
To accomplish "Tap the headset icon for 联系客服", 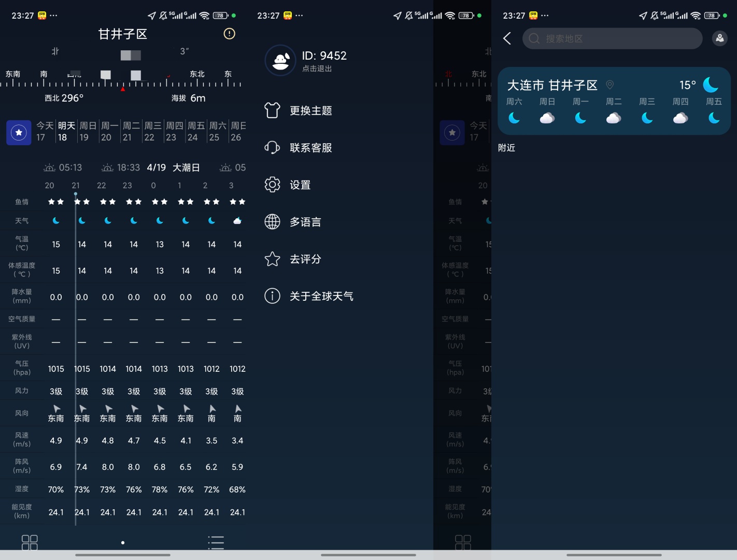I will [x=272, y=148].
